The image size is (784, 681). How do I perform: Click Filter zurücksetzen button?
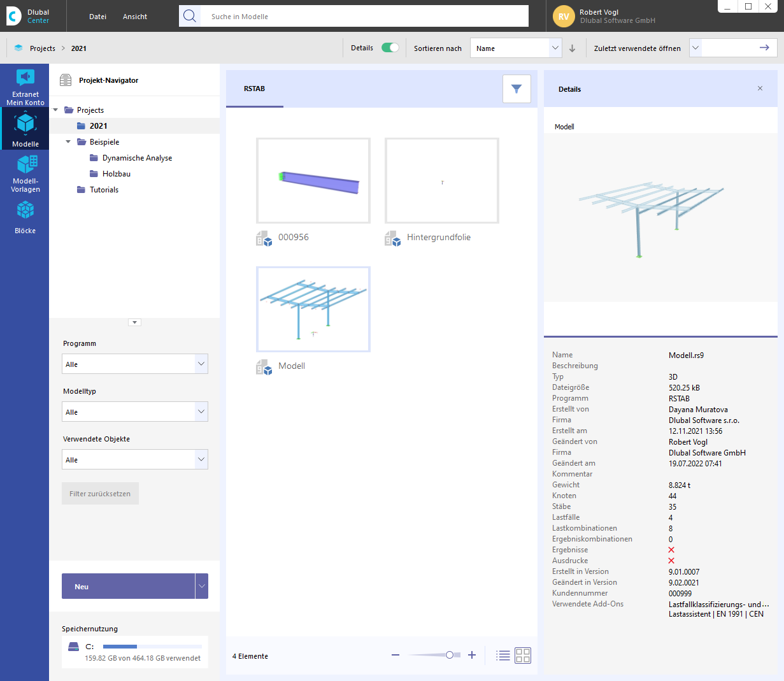point(100,494)
